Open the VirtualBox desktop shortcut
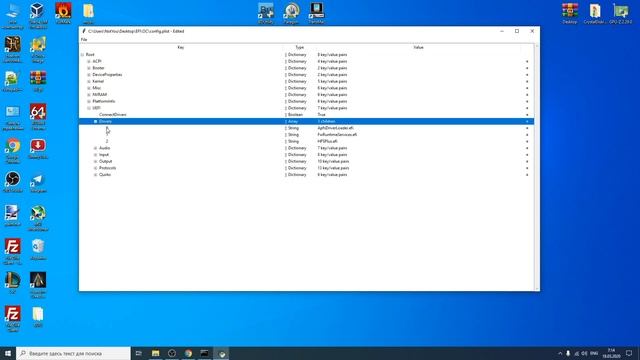The height and width of the screenshot is (360, 640). click(38, 16)
